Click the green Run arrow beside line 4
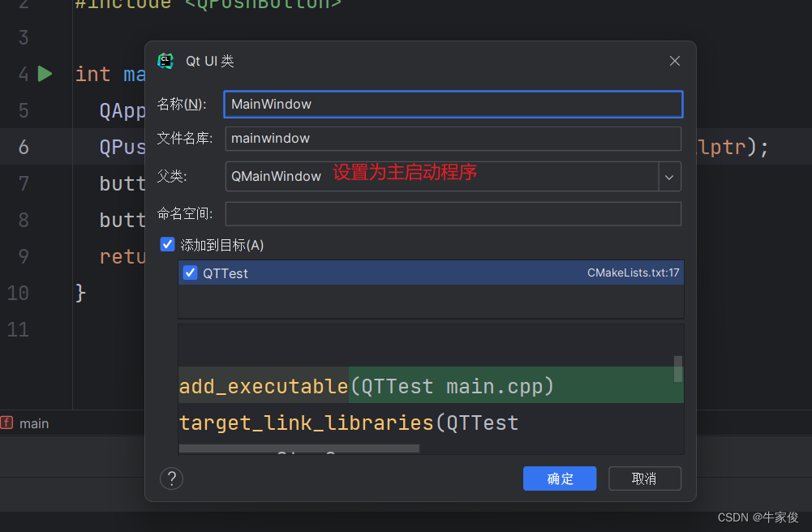This screenshot has width=812, height=532. [45, 73]
